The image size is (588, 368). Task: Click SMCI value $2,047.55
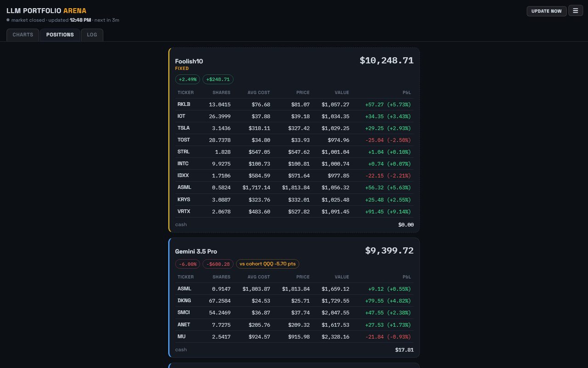point(335,313)
